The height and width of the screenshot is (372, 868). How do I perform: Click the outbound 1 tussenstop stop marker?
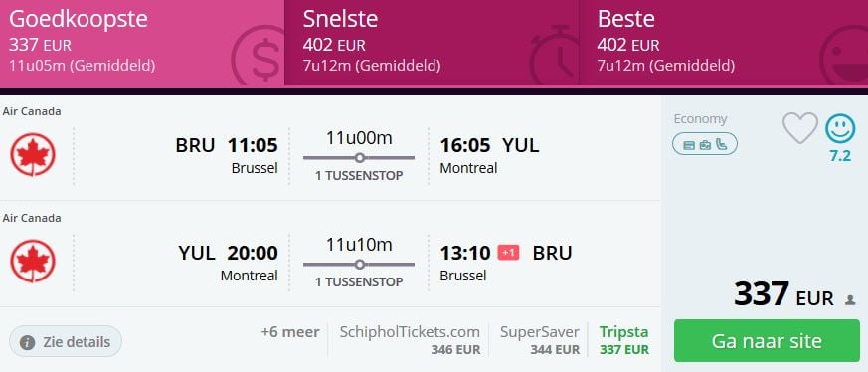click(x=359, y=158)
